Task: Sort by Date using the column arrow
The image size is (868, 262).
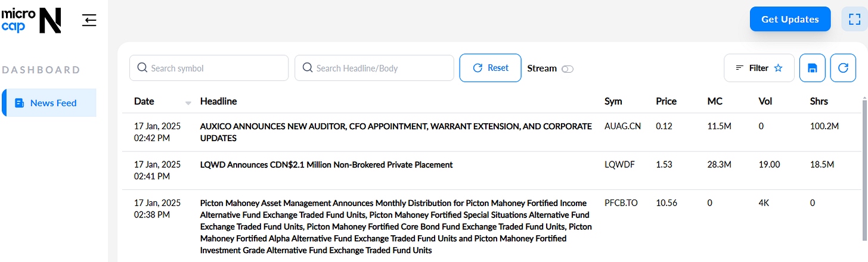Action: pos(188,103)
